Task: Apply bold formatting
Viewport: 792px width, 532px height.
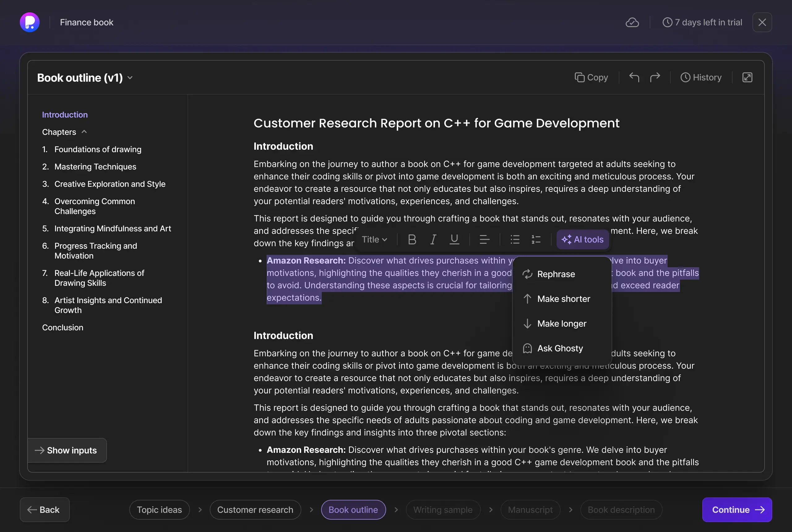Action: 411,239
